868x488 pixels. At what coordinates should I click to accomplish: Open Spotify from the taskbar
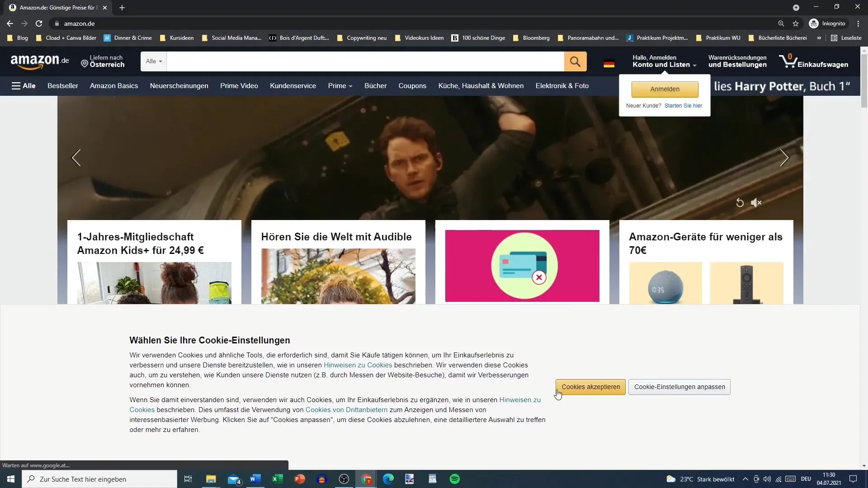click(x=455, y=479)
